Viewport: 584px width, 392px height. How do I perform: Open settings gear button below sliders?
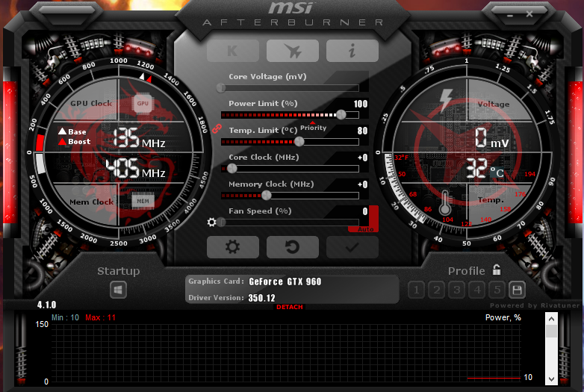coord(233,247)
